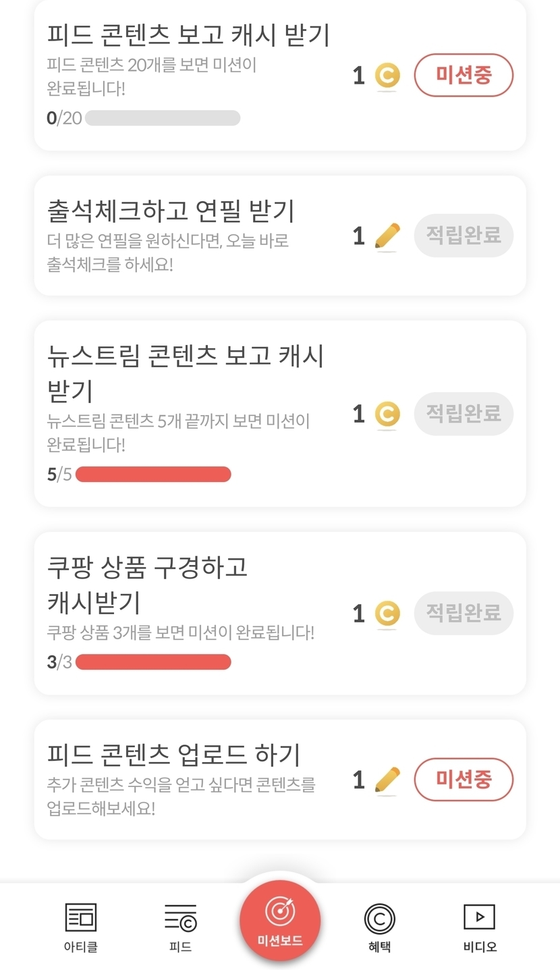Tap the gold coin in 쿠팡 상품 mission

tap(387, 614)
